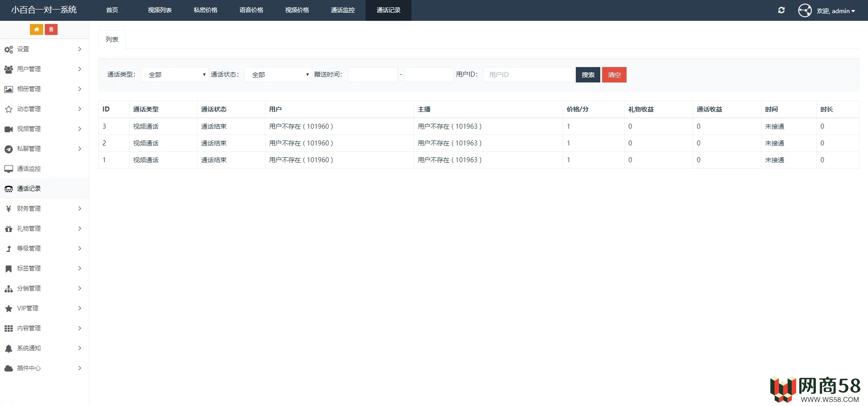This screenshot has width=868, height=406.
Task: Click the 搜索 button
Action: tap(588, 75)
